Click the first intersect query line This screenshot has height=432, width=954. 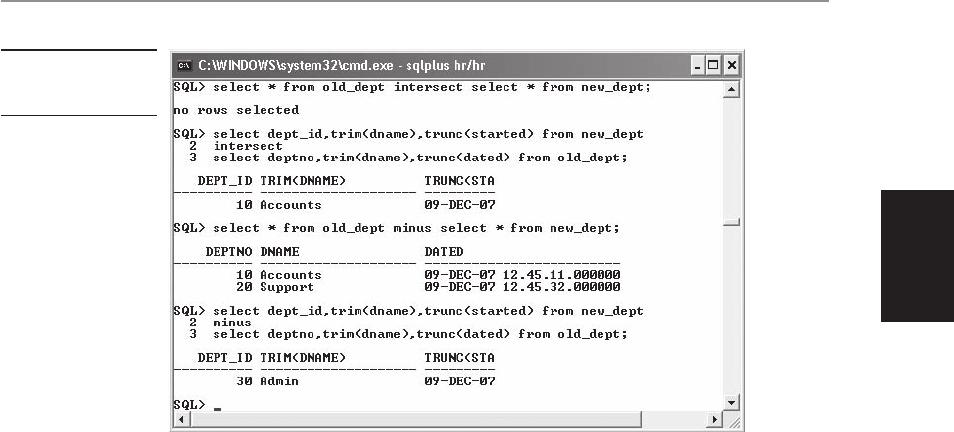coord(412,87)
